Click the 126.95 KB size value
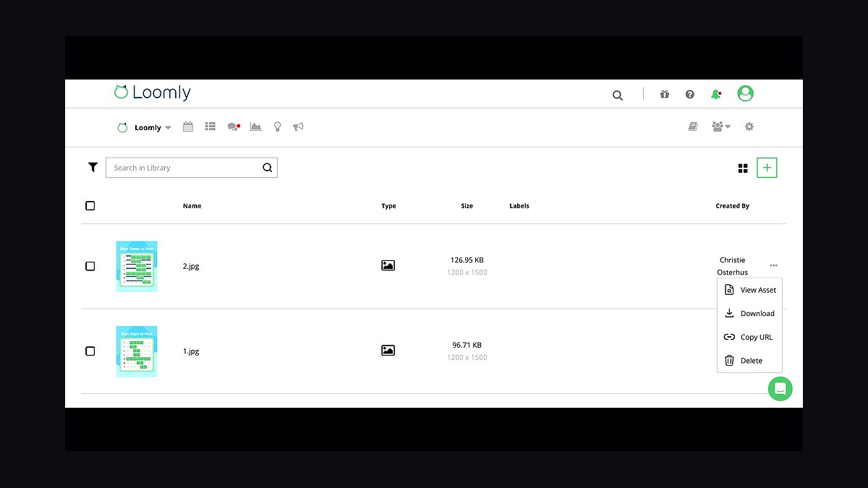868x488 pixels. [467, 260]
